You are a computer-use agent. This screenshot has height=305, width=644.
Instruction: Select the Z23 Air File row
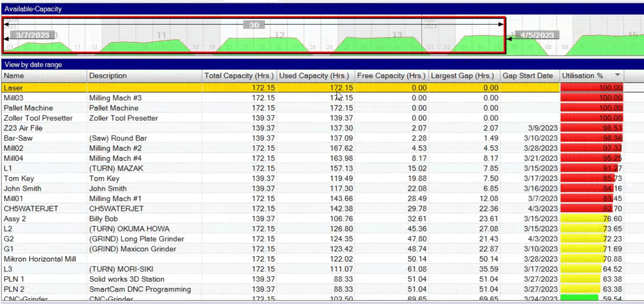coord(322,128)
